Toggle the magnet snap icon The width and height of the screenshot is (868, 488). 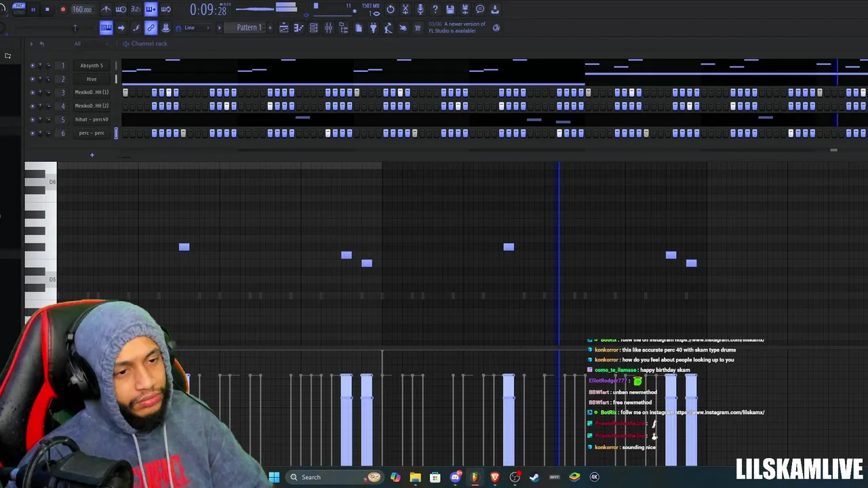pos(178,28)
